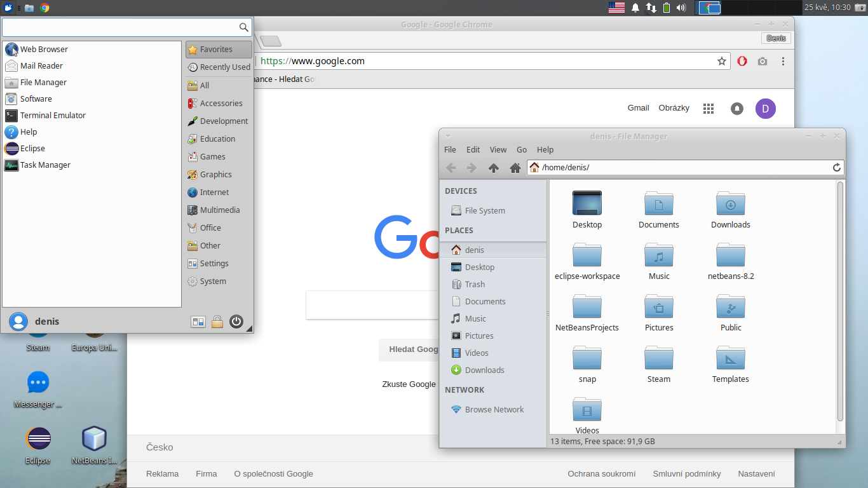Open the Google apps grid icon
This screenshot has width=868, height=488.
point(709,108)
